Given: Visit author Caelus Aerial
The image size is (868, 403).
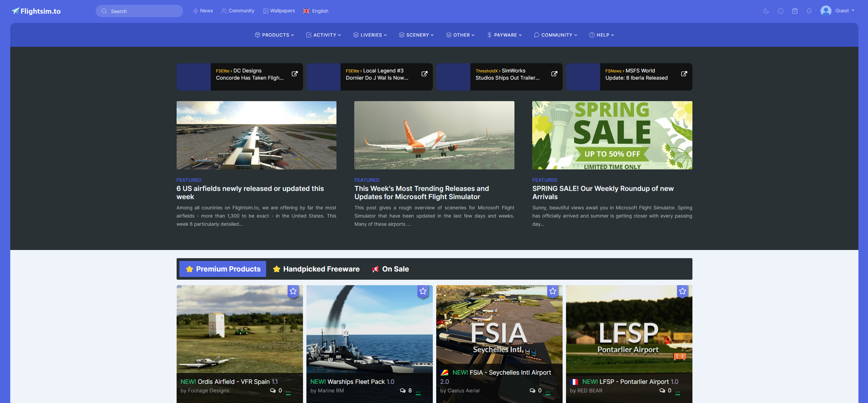Looking at the screenshot, I should coord(464,391).
